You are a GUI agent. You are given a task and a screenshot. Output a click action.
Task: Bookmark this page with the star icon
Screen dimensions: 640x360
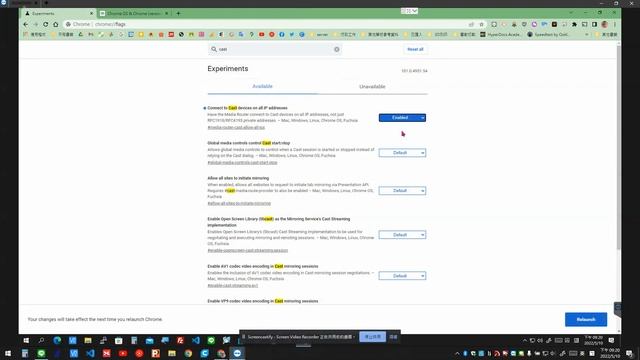pyautogui.click(x=481, y=24)
